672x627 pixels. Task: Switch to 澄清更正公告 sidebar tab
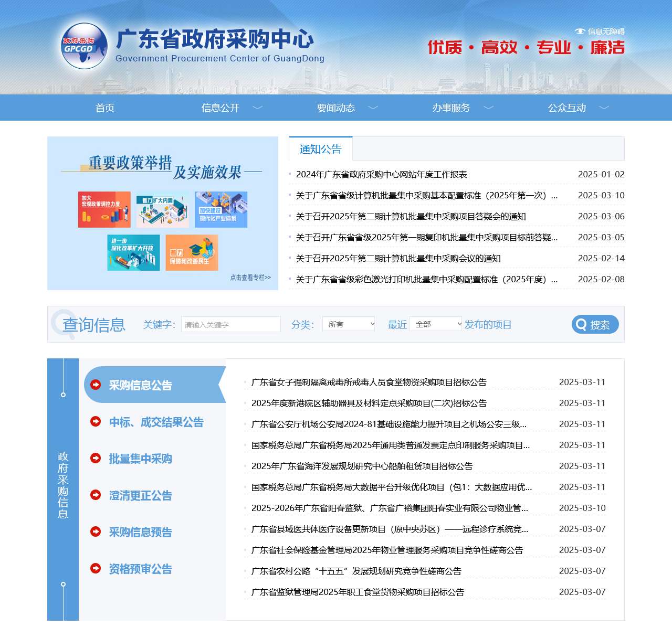[140, 495]
